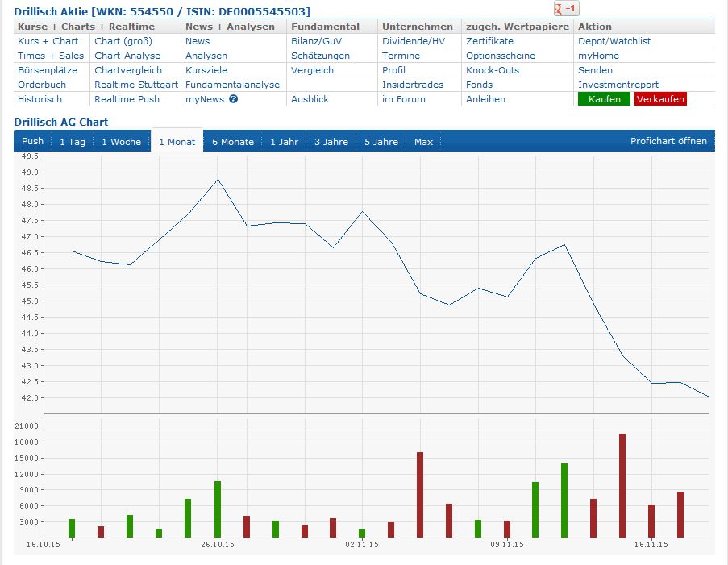Screen dimensions: 728x565
Task: Open Knock-Outs link
Action: click(493, 70)
